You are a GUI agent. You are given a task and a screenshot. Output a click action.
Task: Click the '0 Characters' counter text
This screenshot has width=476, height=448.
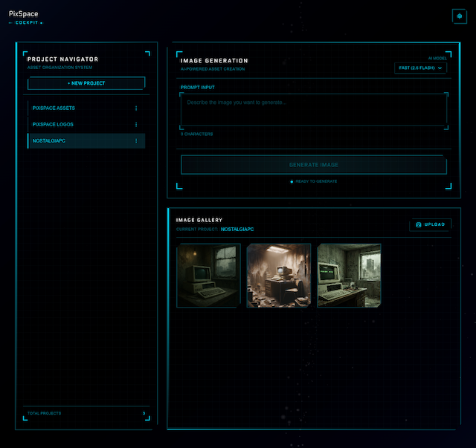196,134
